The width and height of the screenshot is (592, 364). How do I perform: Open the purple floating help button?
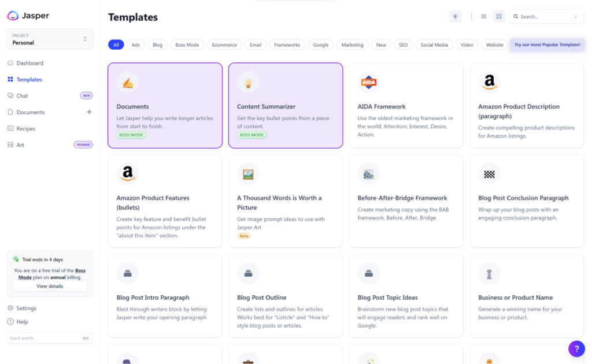point(576,348)
